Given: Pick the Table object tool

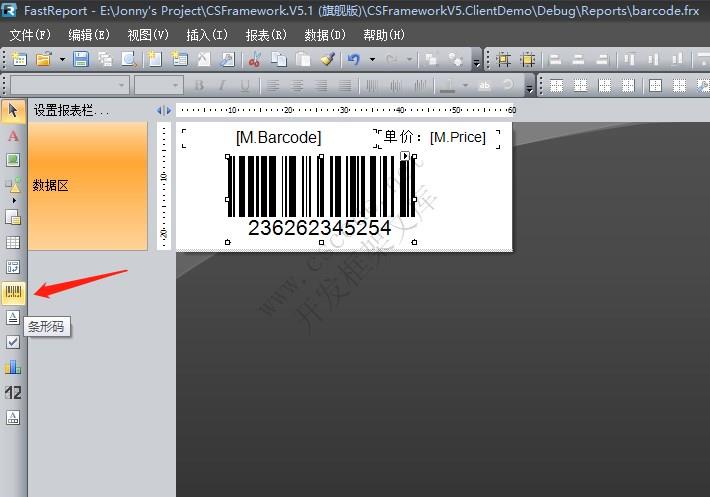Looking at the screenshot, I should pos(13,242).
